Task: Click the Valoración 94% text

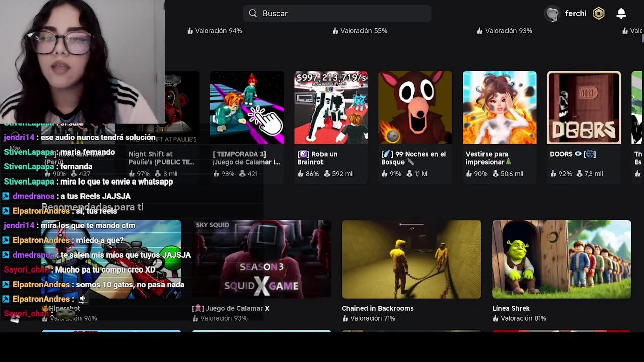Action: tap(219, 31)
